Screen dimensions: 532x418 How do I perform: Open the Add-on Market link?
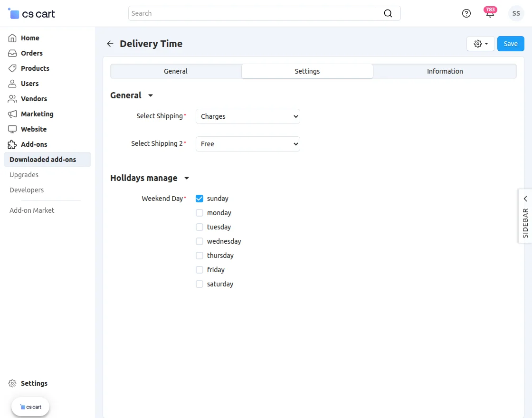click(31, 210)
